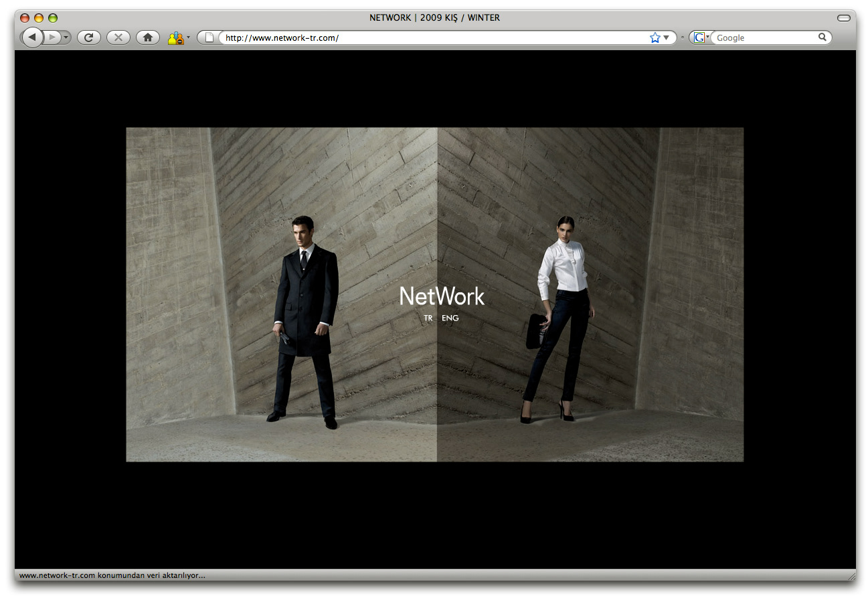Go forward with the browser Forward arrow

pos(52,37)
